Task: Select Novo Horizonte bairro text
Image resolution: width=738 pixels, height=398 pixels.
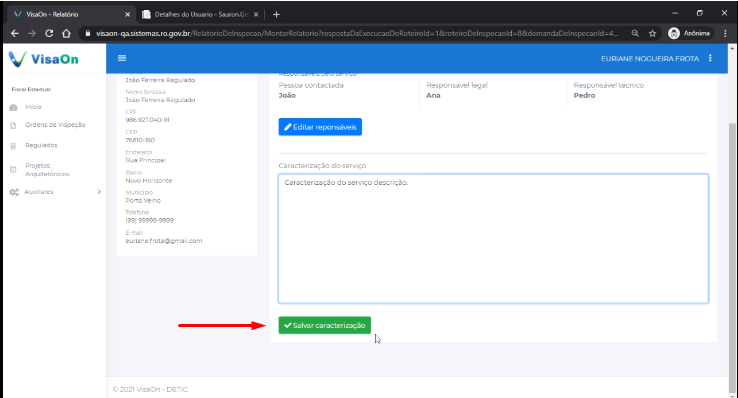Action: pyautogui.click(x=149, y=181)
